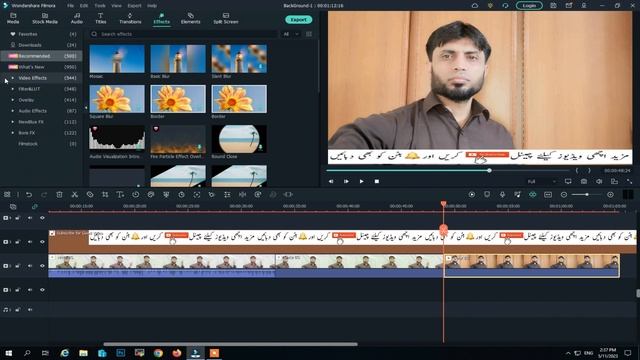This screenshot has height=360, width=640.
Task: Enter fullscreen preview with arrows icon
Action: (x=629, y=181)
